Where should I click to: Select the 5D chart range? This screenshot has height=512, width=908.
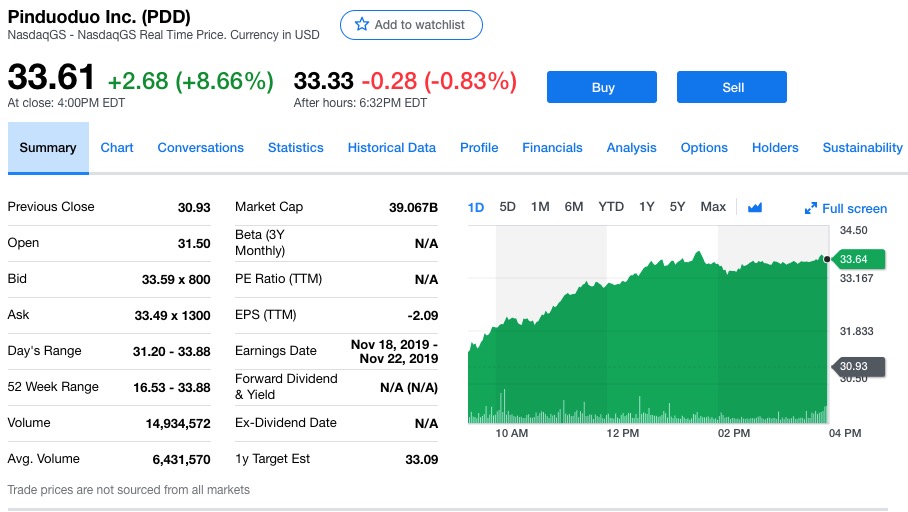coord(507,207)
